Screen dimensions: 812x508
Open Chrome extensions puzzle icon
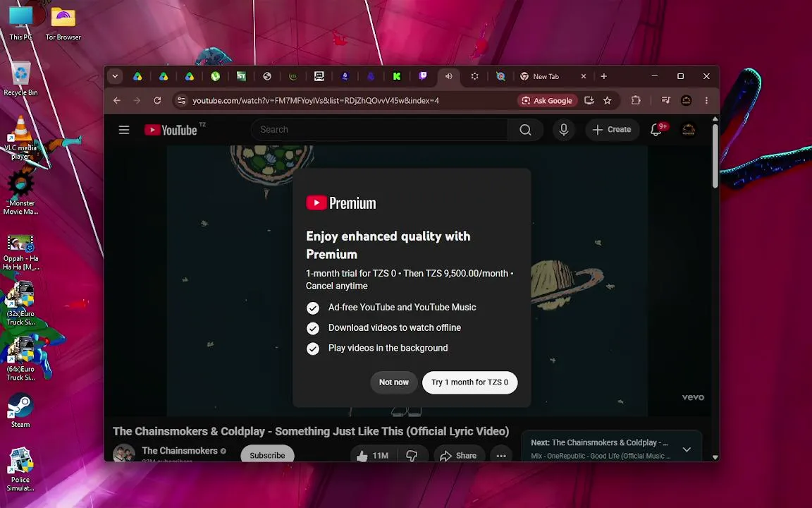(x=636, y=101)
